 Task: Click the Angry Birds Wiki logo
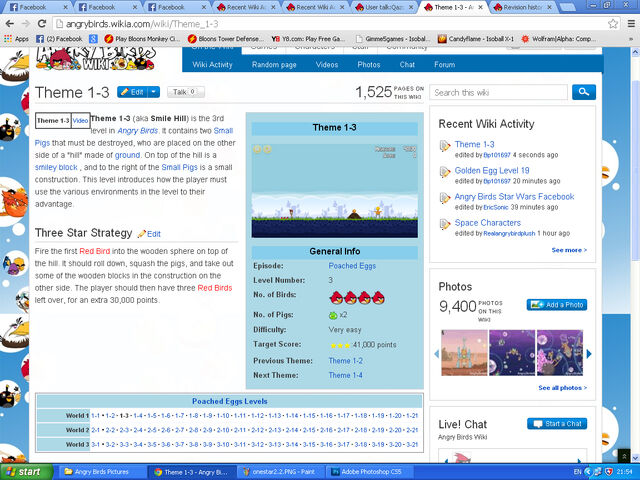point(95,59)
